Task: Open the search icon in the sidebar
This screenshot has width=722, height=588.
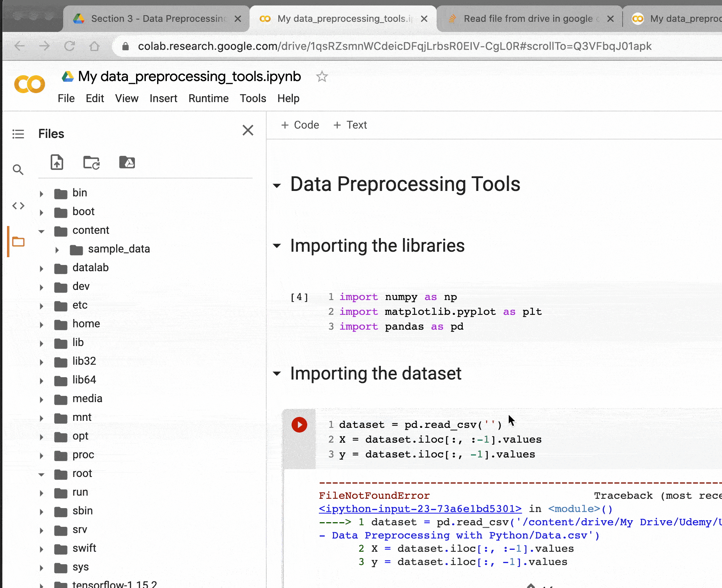Action: click(x=18, y=170)
